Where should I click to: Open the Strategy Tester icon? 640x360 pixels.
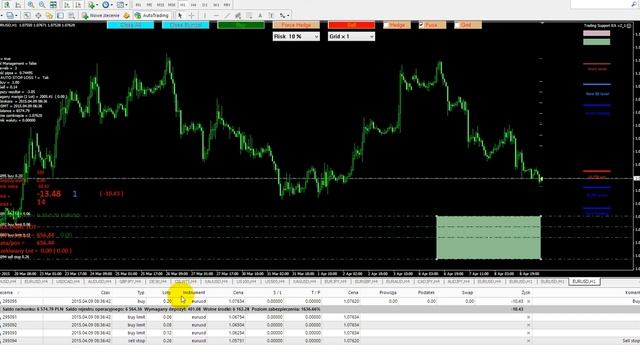(71, 16)
